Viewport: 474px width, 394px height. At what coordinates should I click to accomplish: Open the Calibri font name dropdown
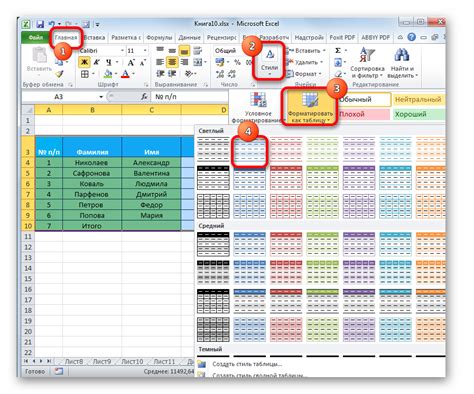click(x=122, y=51)
